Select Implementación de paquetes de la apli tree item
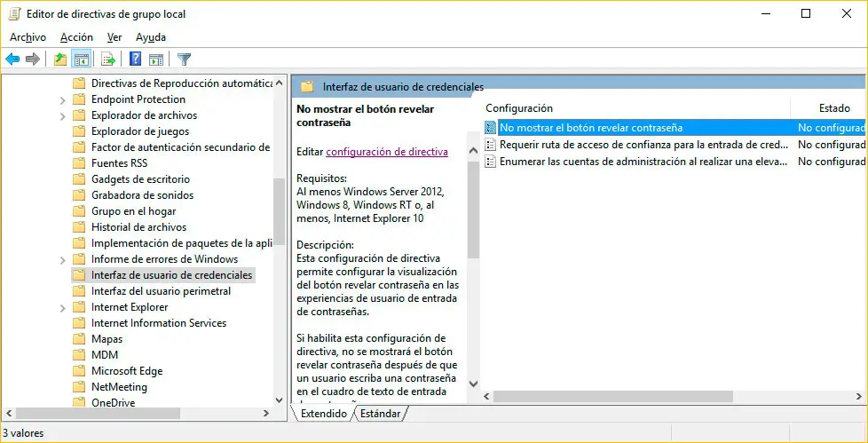This screenshot has width=868, height=443. 180,243
